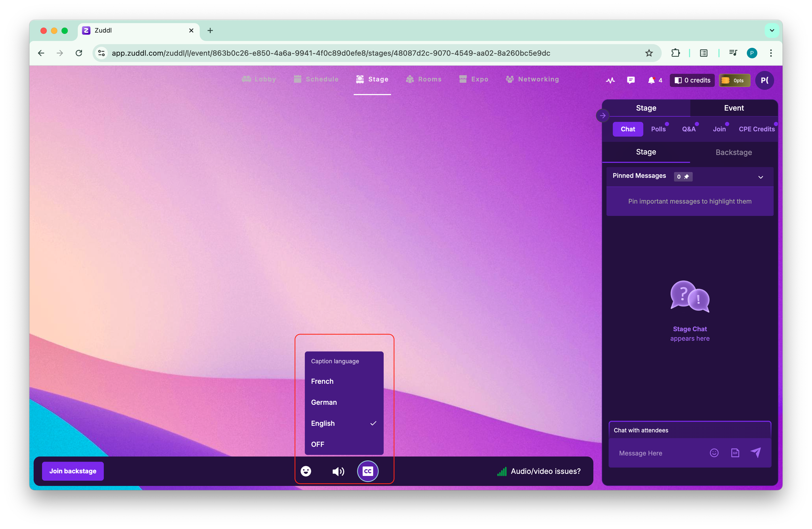The height and width of the screenshot is (529, 812).
Task: Collapse the side panel arrow
Action: (603, 116)
